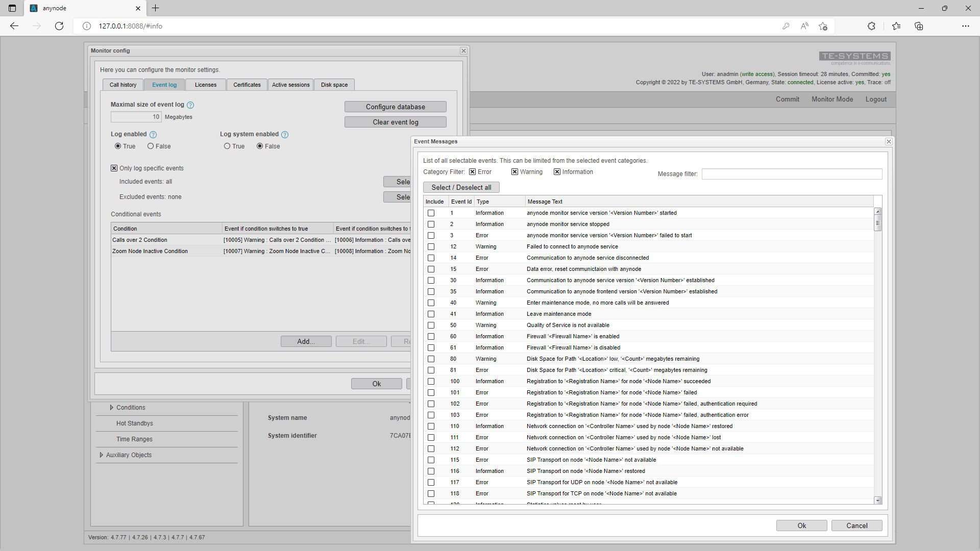Click the help icon beside Log system enabled
This screenshot has width=980, height=551.
point(285,135)
